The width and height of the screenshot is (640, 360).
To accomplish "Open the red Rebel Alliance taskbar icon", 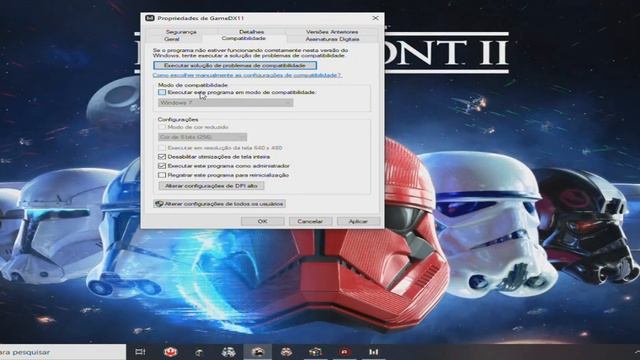I will point(170,352).
